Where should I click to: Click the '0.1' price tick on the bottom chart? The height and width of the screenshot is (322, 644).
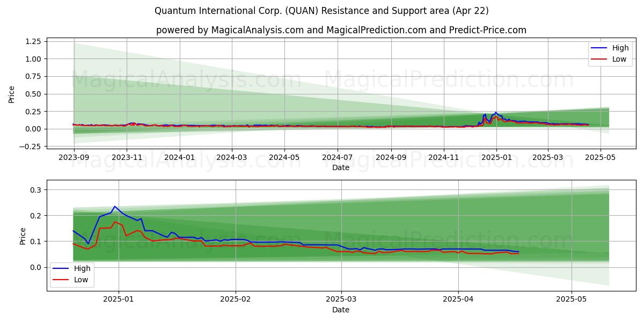pos(36,241)
